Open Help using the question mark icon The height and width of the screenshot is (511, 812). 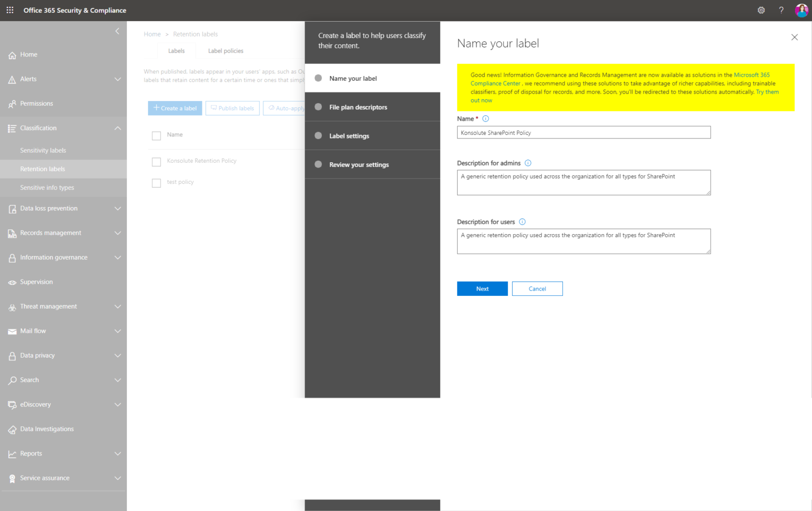781,10
